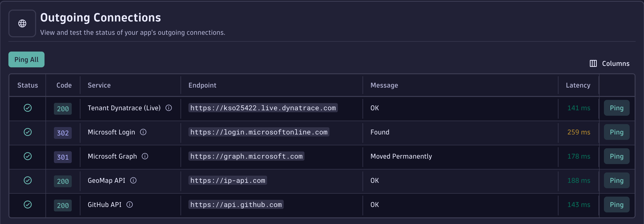The height and width of the screenshot is (224, 644).
Task: Ping the GitHub API connection
Action: [616, 205]
